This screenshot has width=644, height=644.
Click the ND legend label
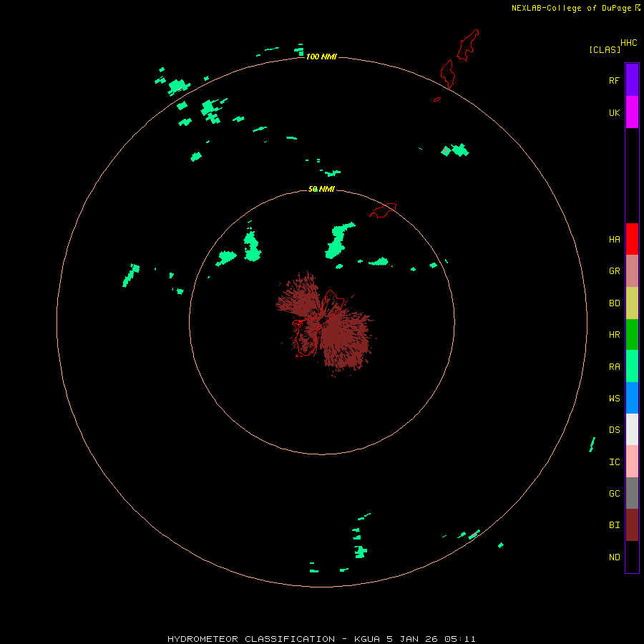614,557
